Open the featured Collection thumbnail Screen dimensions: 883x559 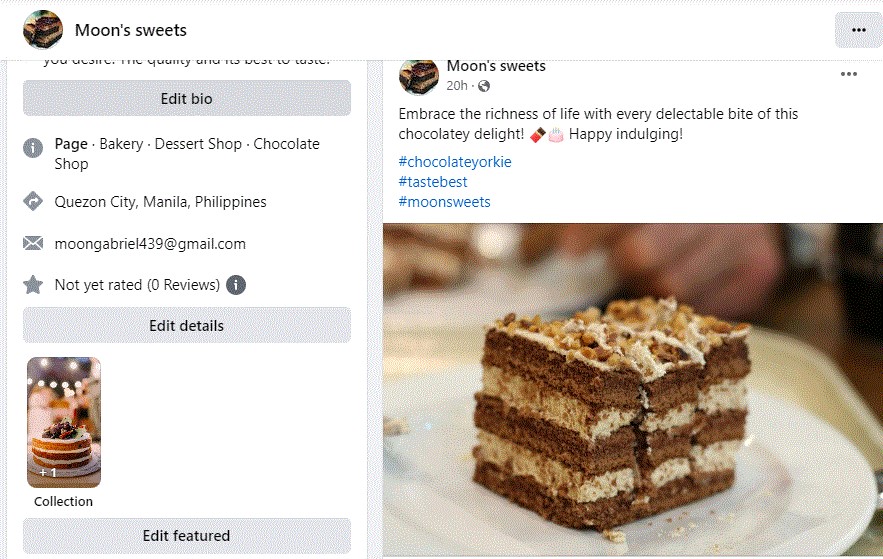tap(64, 422)
